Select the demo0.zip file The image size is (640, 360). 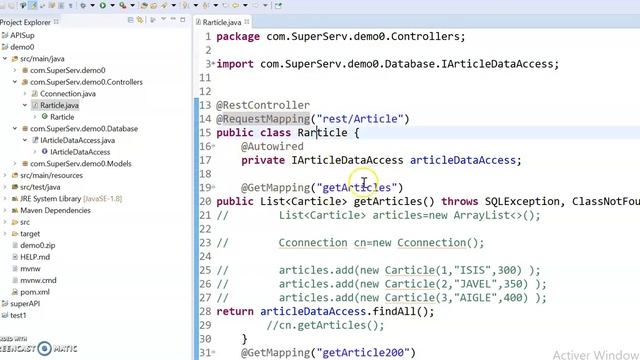[x=38, y=245]
